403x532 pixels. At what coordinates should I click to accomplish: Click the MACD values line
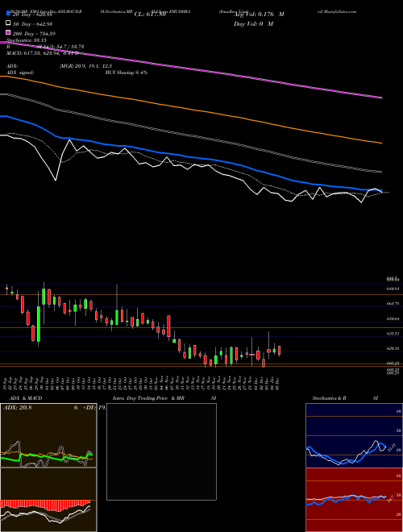[x=43, y=53]
